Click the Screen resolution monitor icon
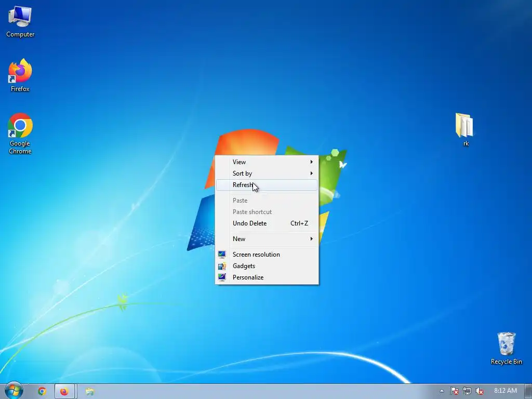The width and height of the screenshot is (532, 399). pos(222,255)
